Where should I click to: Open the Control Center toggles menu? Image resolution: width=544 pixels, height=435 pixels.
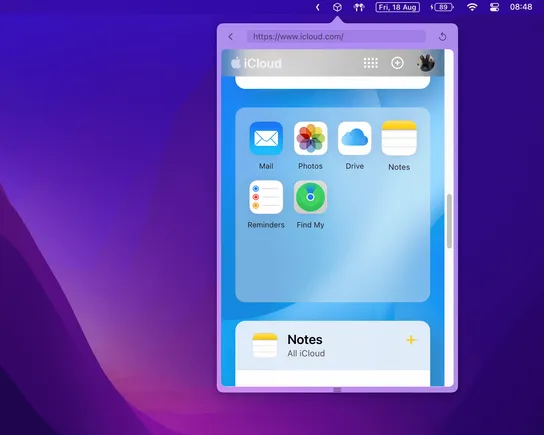494,7
